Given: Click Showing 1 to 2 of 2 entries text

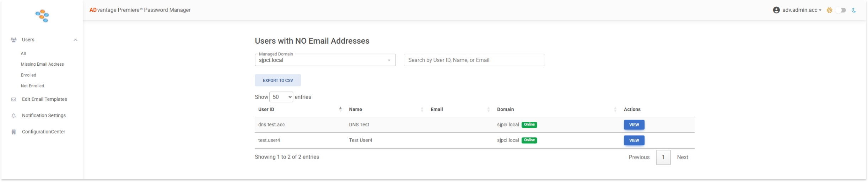Looking at the screenshot, I should [x=287, y=157].
